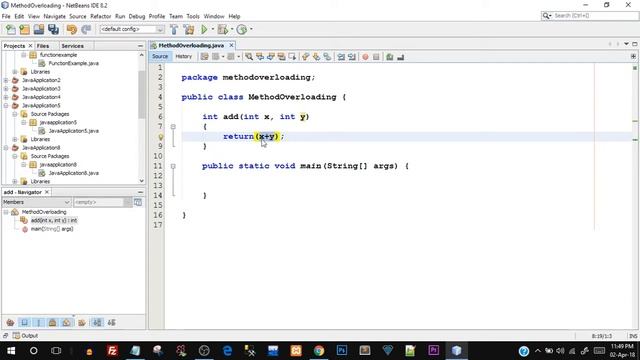Expand the JavaApplication3 project node

pyautogui.click(x=6, y=89)
